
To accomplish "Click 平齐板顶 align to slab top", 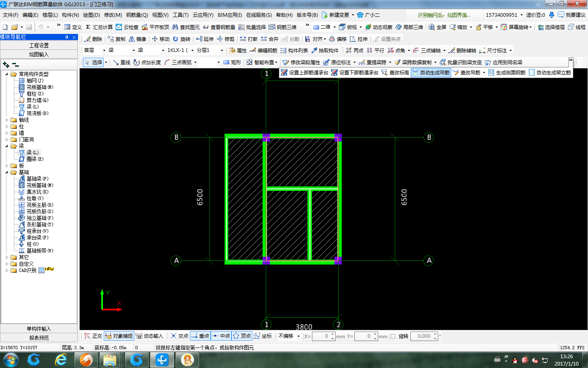I will point(155,27).
